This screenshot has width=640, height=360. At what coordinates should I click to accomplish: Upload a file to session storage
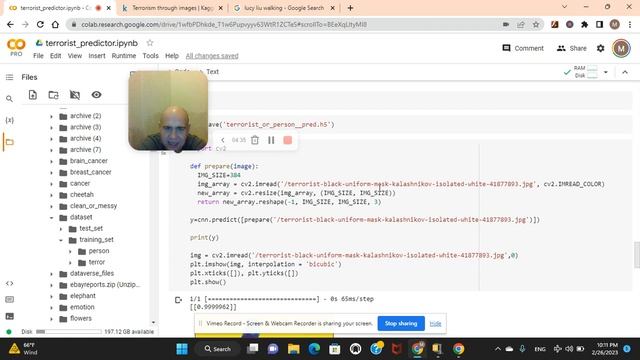point(33,95)
